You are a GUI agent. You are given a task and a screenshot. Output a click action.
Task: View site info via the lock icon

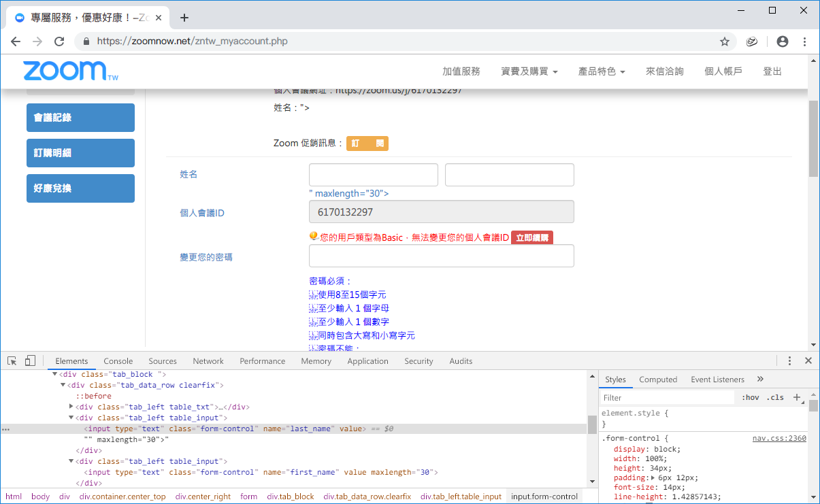(x=86, y=41)
